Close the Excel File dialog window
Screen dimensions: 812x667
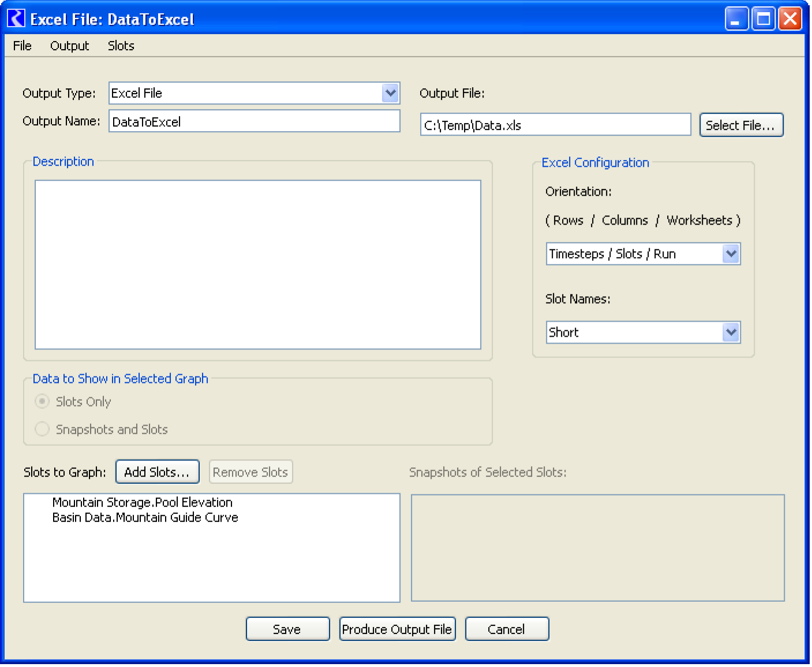789,19
